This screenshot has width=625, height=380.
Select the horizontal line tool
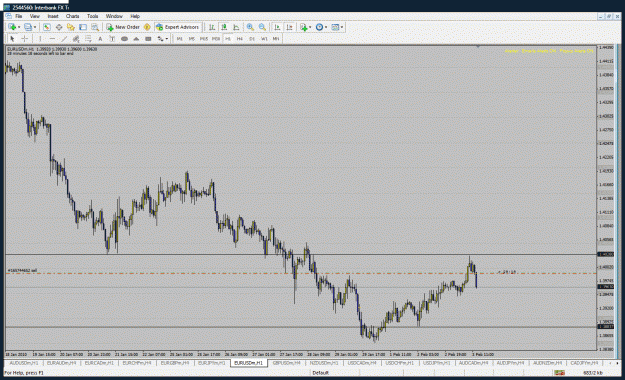click(x=52, y=39)
